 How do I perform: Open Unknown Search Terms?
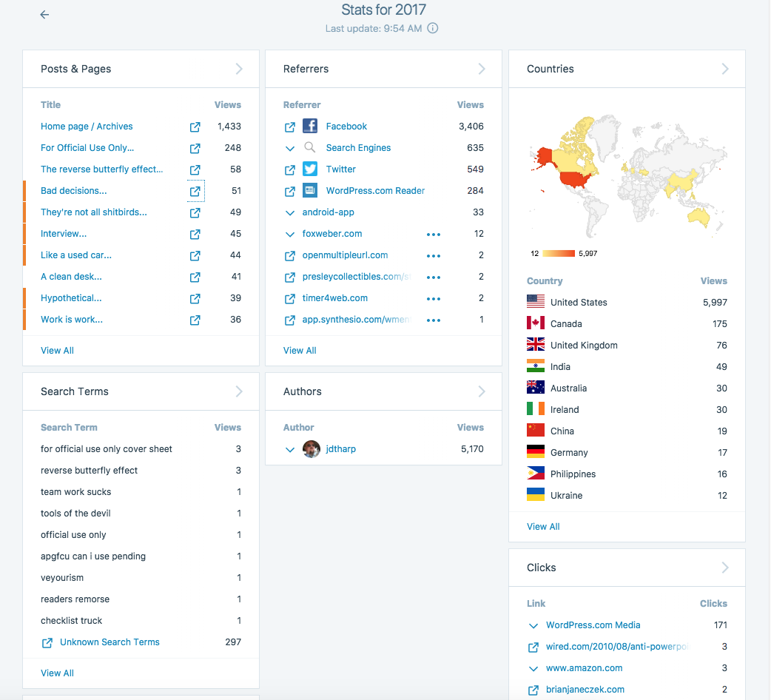coord(110,642)
